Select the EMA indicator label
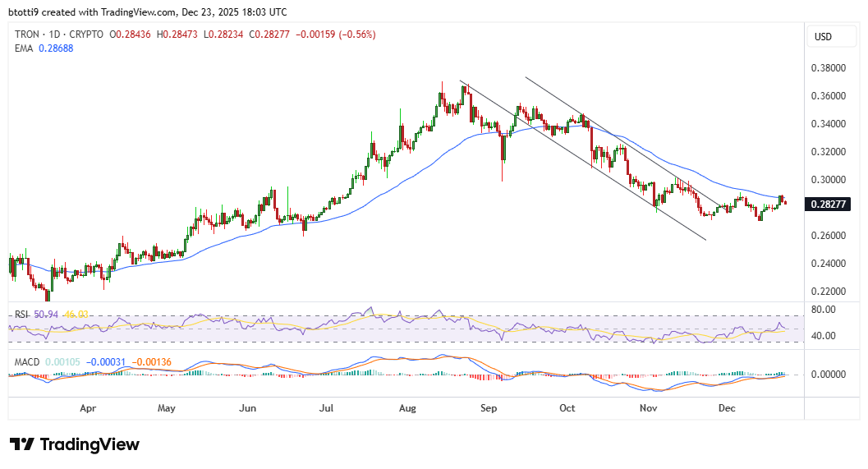Viewport: 868px width, 469px height. (x=25, y=49)
